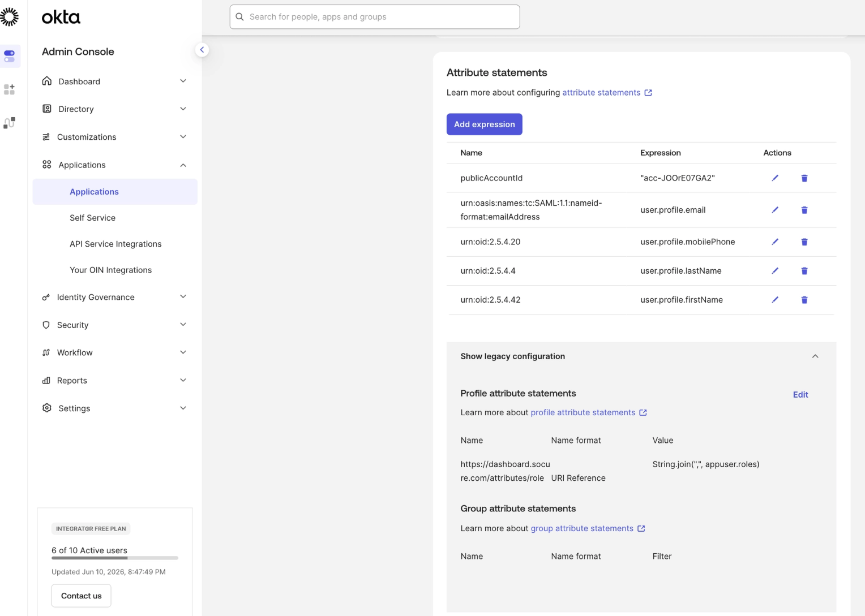
Task: Open the Security menu label
Action: coord(72,325)
